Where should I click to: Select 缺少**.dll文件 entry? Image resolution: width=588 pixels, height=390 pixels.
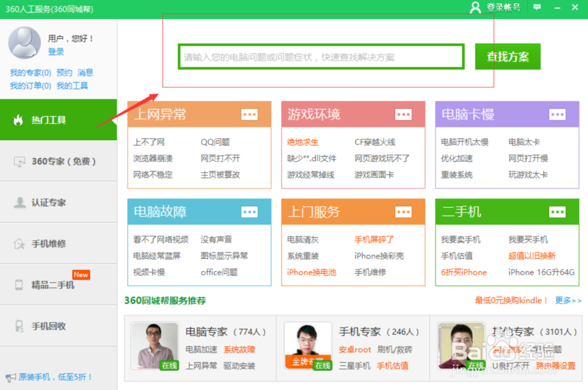[x=312, y=159]
